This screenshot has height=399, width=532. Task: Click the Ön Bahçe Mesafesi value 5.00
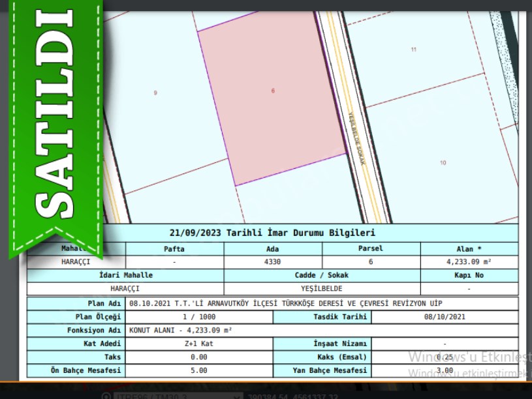click(x=199, y=370)
